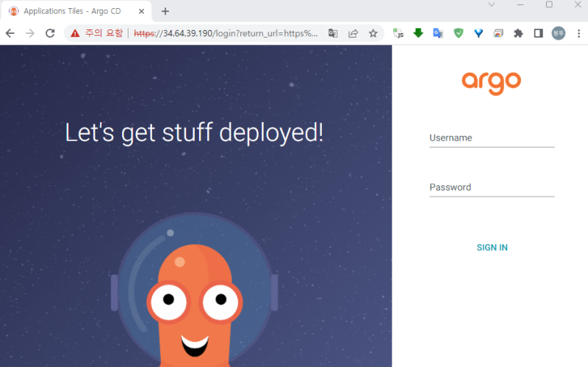Screen dimensions: 588x367
Task: Maximize the browser window
Action: click(549, 4)
